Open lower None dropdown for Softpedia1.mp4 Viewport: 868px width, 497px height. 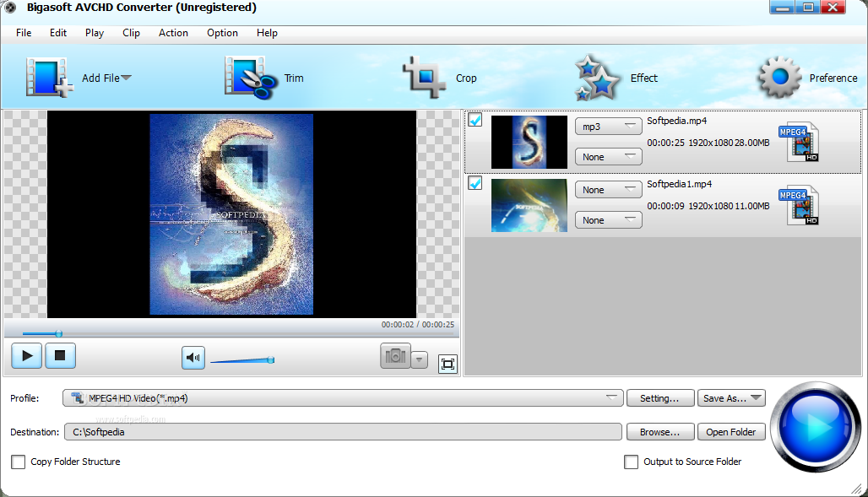609,219
